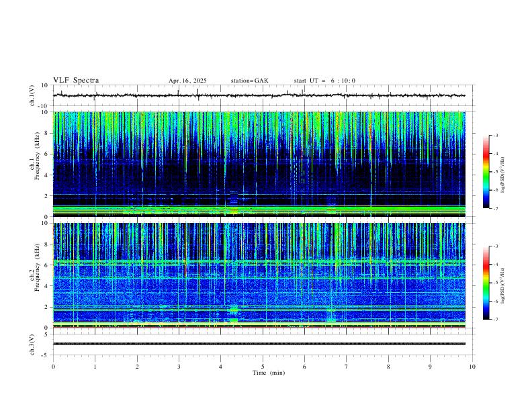Click the time axis tick label "4"
The image size is (532, 411).
(x=220, y=367)
